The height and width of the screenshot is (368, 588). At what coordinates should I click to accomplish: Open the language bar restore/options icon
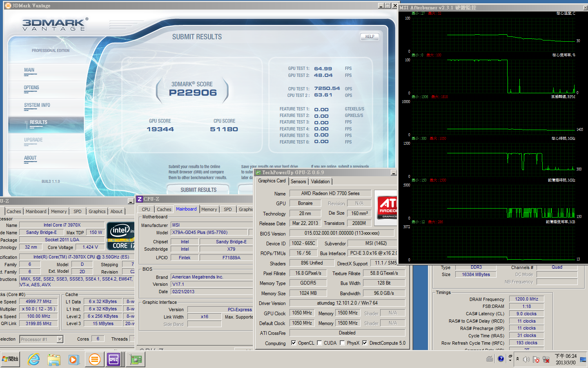(510, 357)
